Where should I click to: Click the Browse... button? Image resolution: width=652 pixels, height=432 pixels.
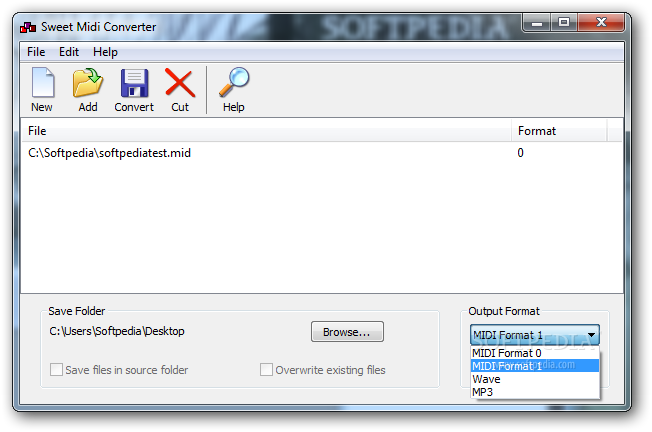pyautogui.click(x=347, y=332)
